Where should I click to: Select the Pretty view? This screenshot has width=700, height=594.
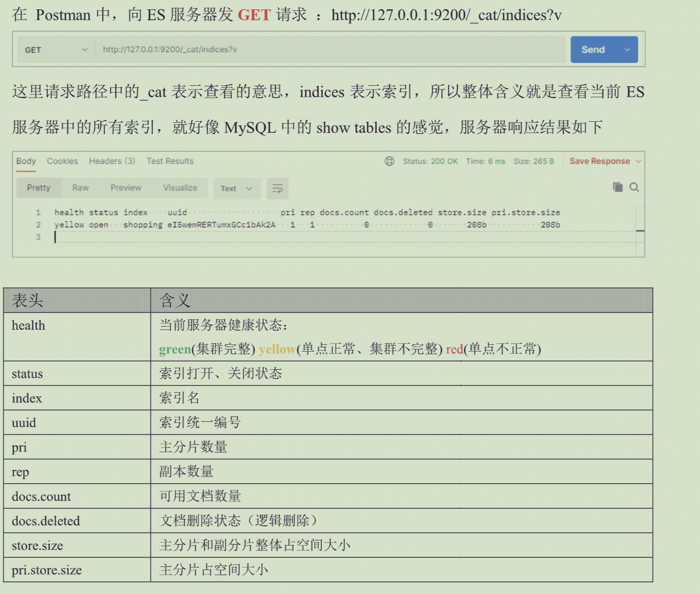39,188
